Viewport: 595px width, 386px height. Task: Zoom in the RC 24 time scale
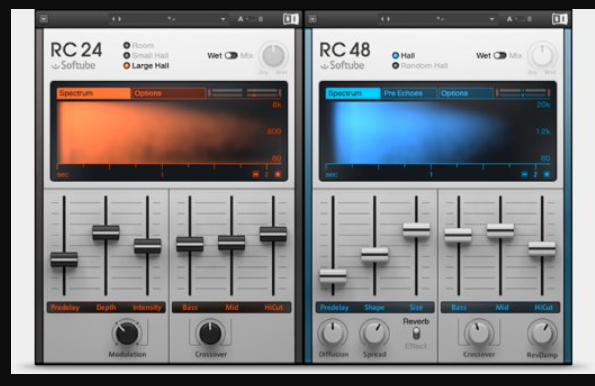[278, 175]
